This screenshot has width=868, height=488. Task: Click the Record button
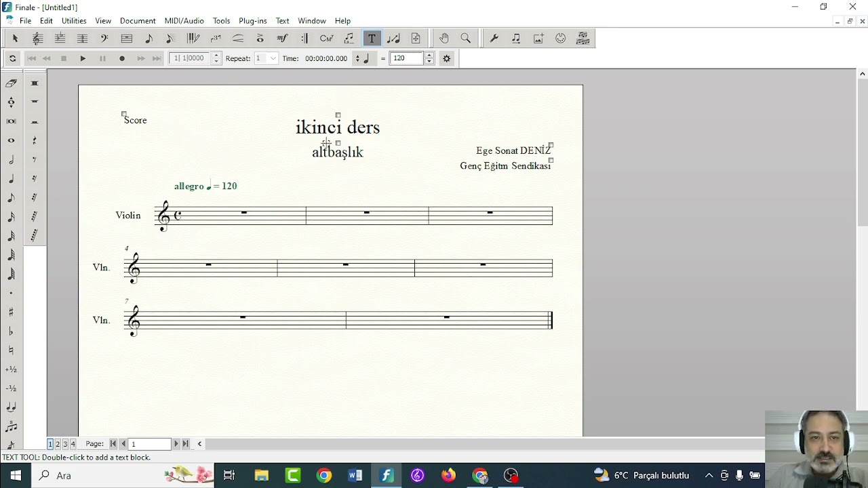click(x=122, y=59)
